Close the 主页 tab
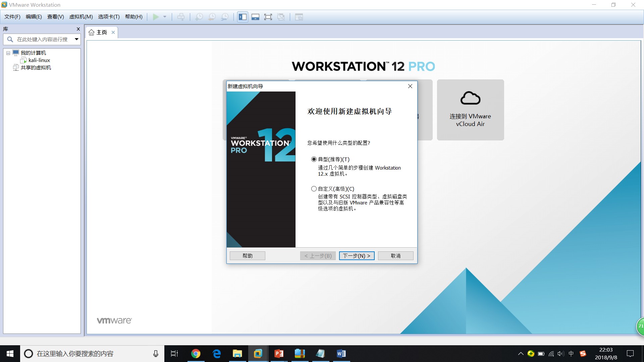 (113, 32)
